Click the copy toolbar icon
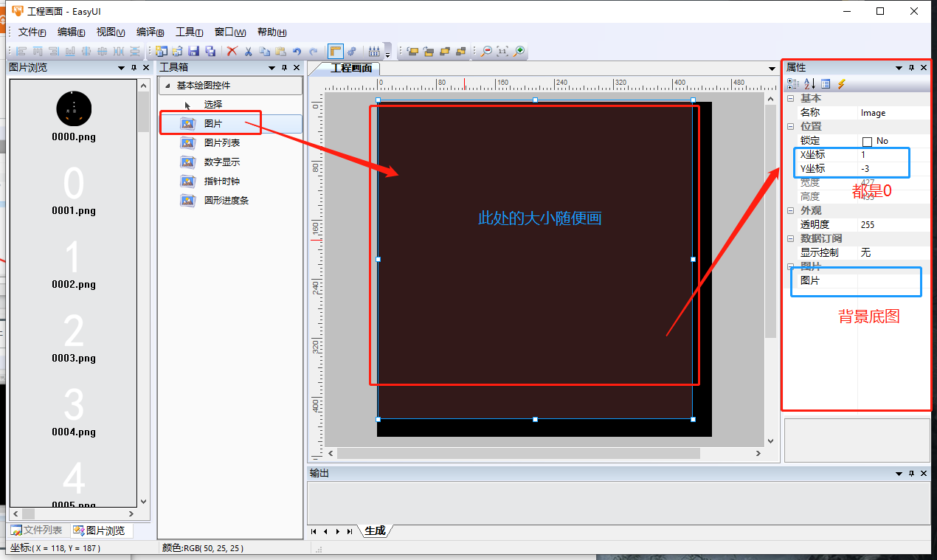This screenshot has height=560, width=937. (x=264, y=52)
